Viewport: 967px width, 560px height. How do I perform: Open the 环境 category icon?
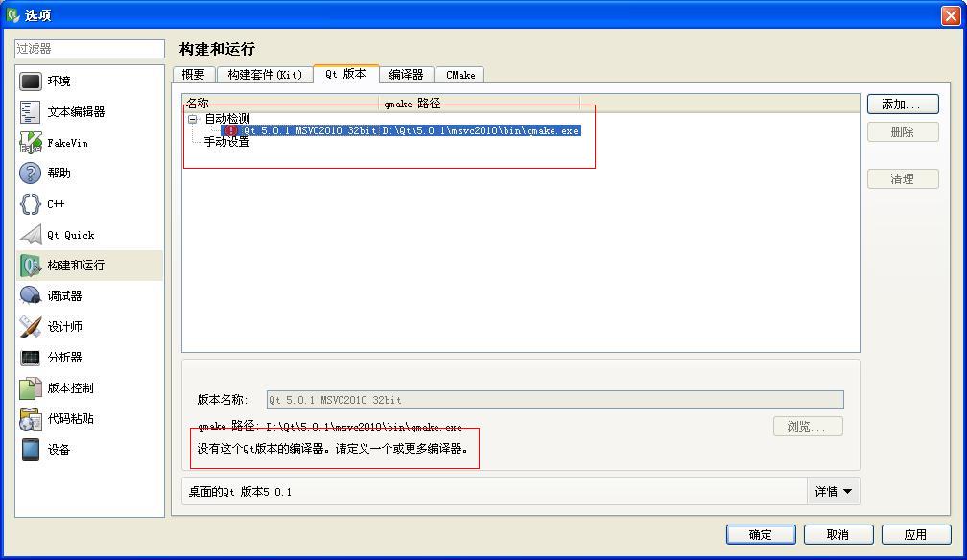click(31, 81)
